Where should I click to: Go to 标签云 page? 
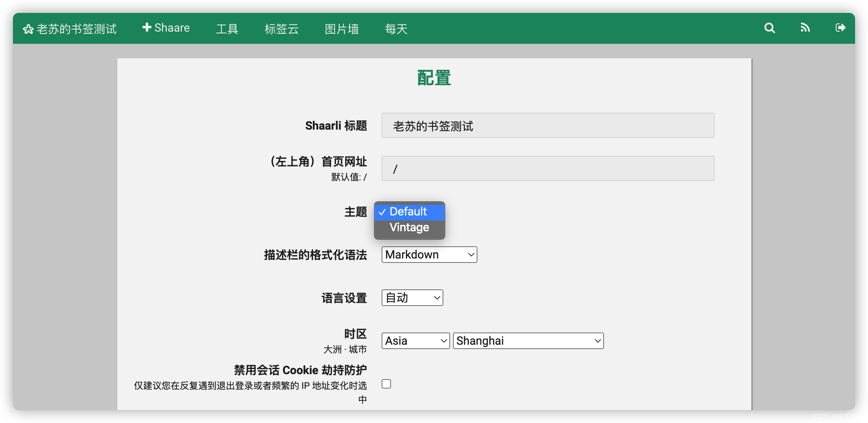pyautogui.click(x=282, y=29)
